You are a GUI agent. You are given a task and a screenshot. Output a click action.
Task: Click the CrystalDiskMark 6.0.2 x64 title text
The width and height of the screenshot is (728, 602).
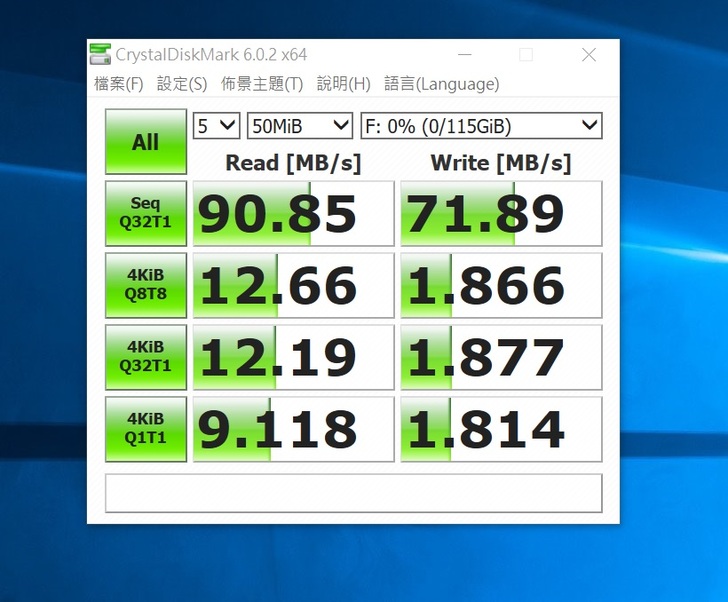(211, 55)
